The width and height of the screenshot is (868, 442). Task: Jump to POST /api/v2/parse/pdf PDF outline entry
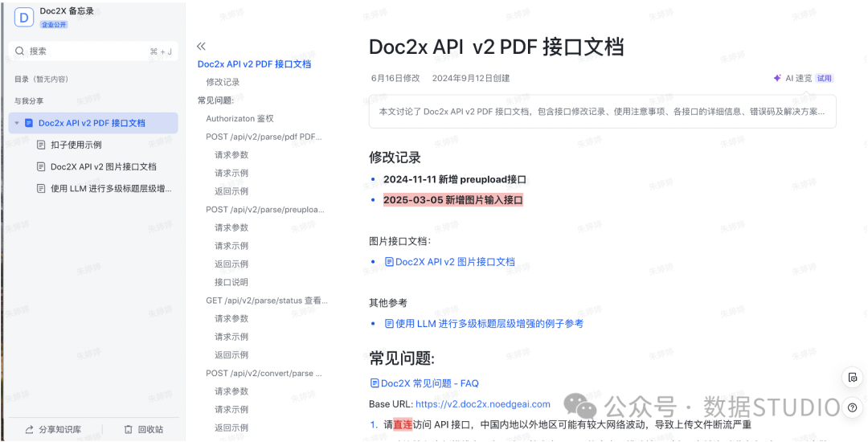[x=264, y=137]
